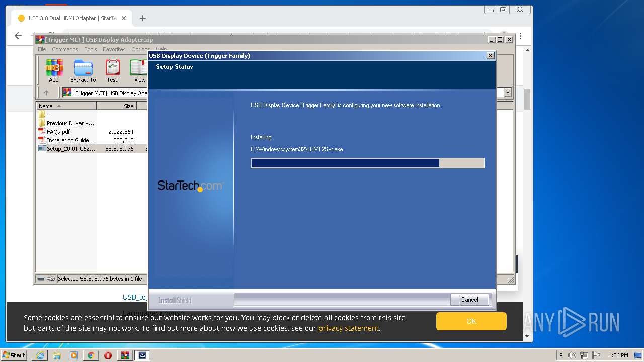Click the WinRAR Test icon

(x=112, y=71)
